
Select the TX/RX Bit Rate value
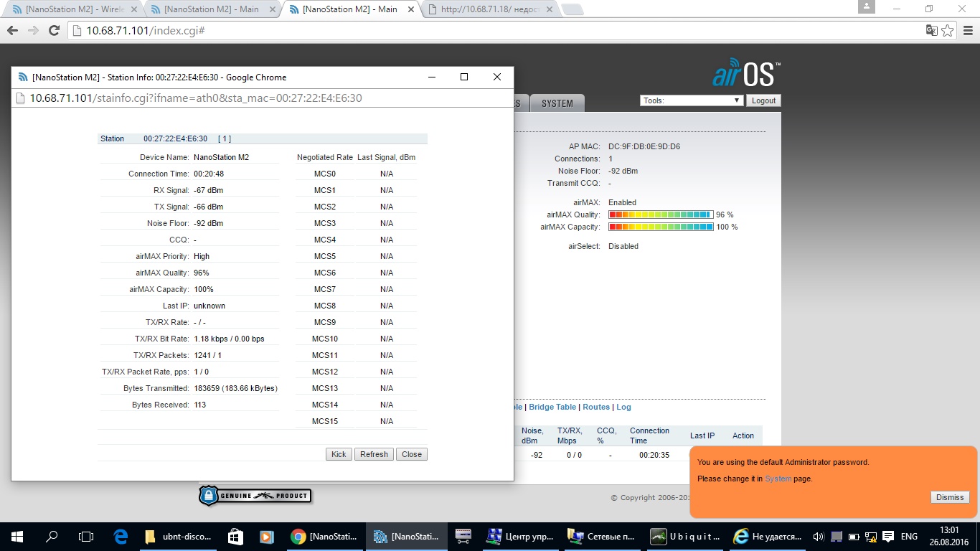229,339
